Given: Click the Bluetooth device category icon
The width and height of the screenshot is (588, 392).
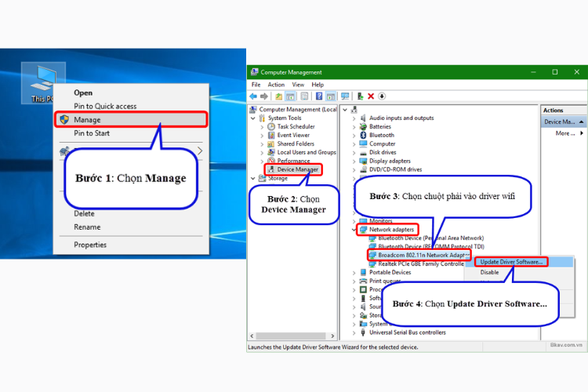Looking at the screenshot, I should [x=363, y=136].
